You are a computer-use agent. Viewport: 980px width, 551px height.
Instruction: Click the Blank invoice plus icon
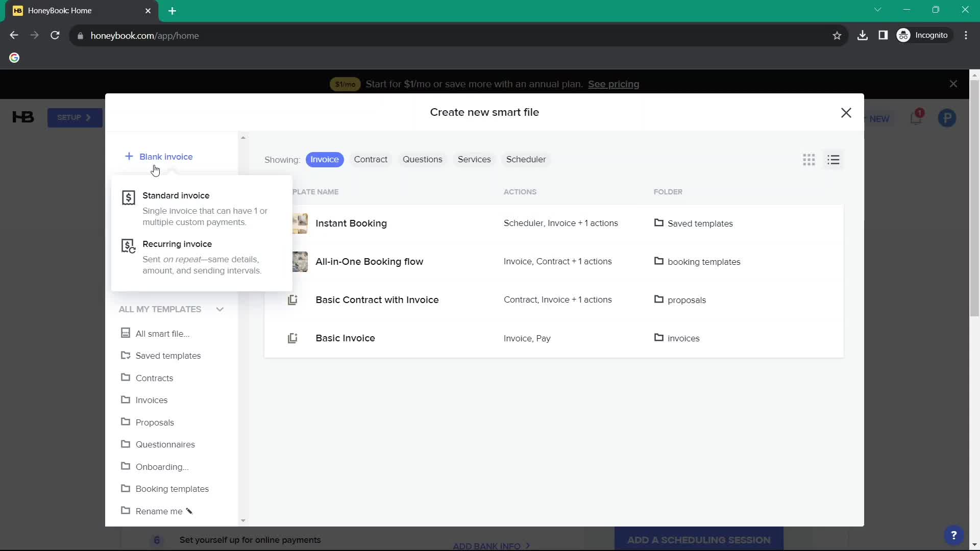129,156
